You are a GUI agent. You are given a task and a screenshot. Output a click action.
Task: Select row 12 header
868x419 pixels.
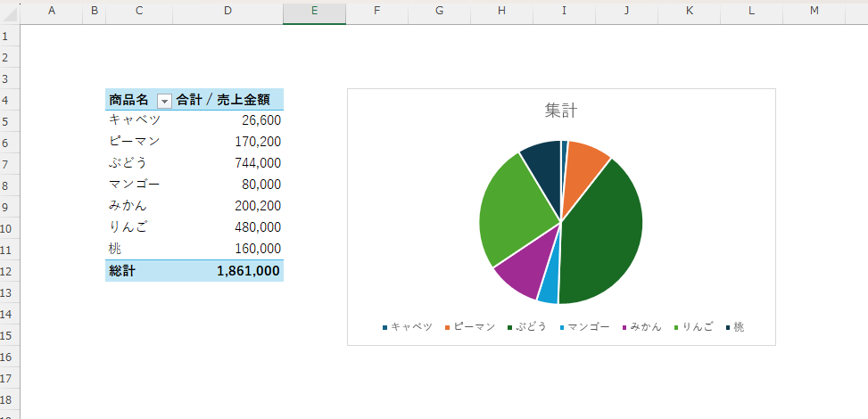coord(10,271)
